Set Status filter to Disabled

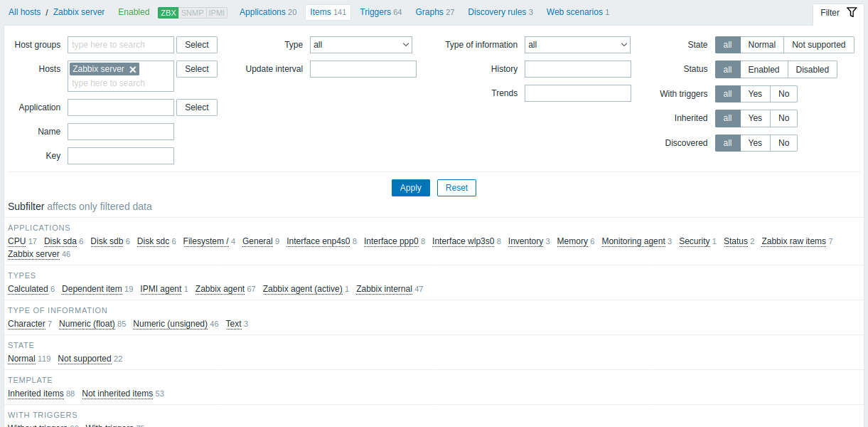(x=813, y=70)
